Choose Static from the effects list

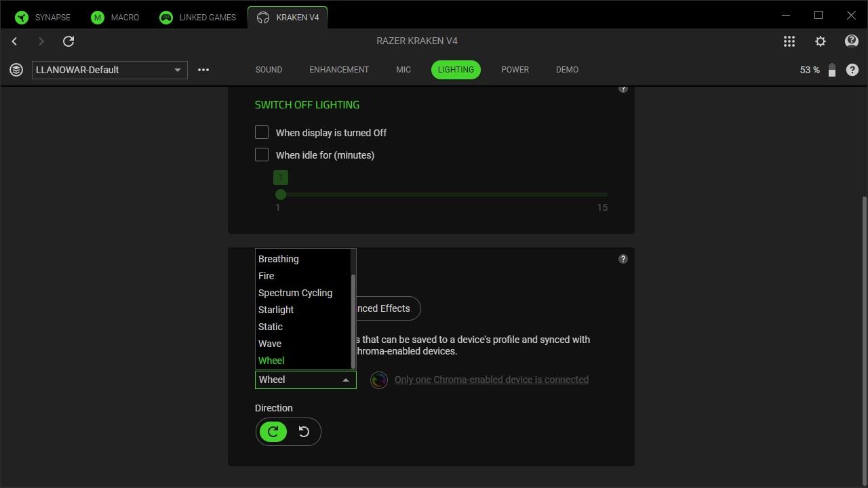pos(302,327)
